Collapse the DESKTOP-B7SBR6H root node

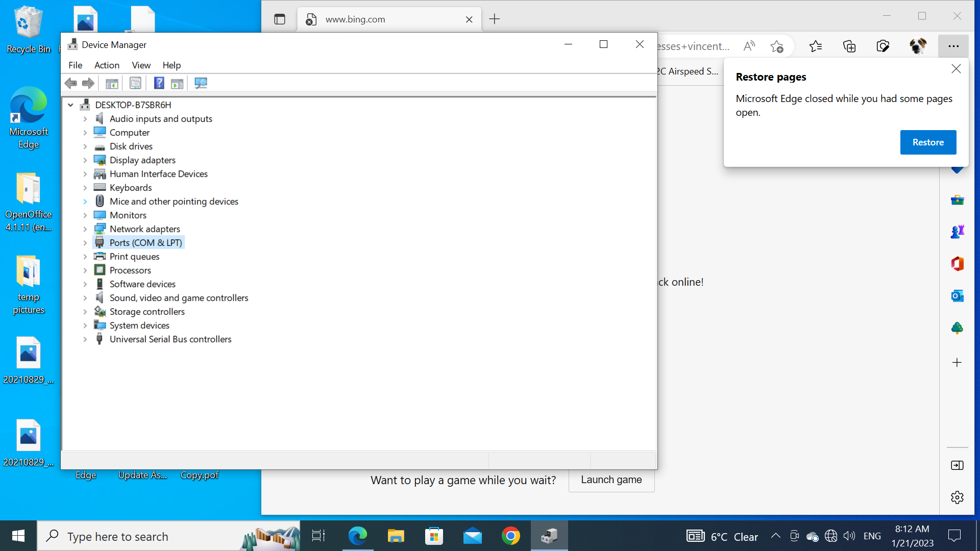point(70,105)
